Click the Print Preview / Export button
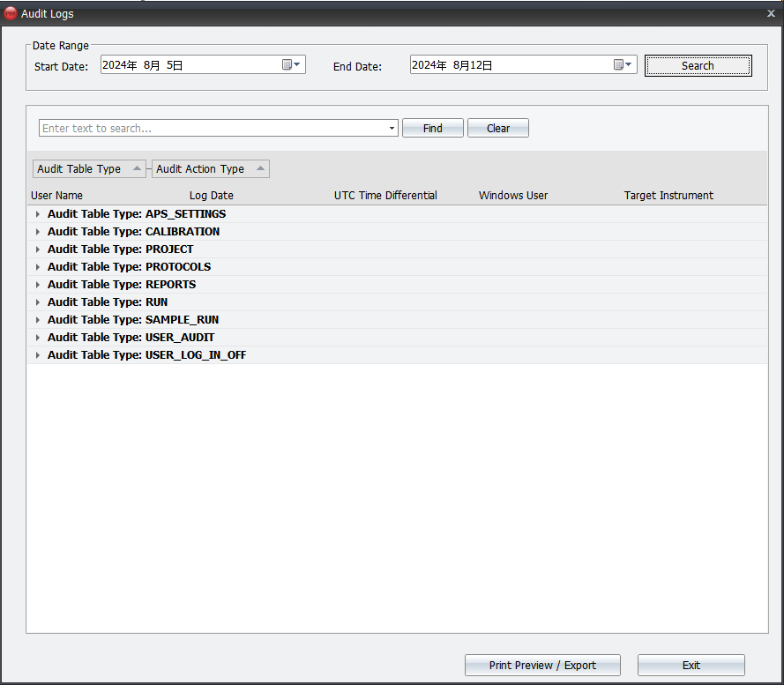 [542, 665]
